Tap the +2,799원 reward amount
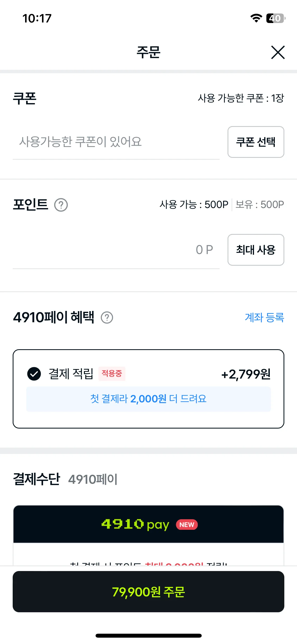This screenshot has width=297, height=644. [246, 374]
